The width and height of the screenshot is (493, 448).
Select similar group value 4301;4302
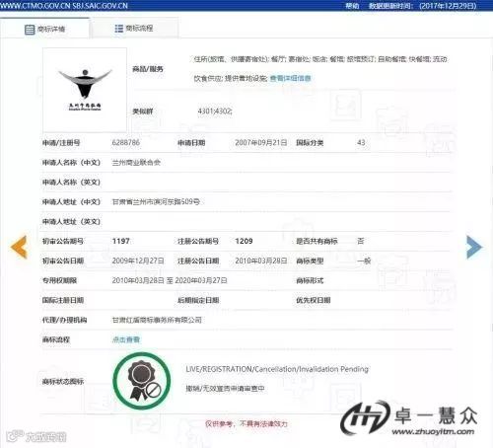(x=215, y=112)
